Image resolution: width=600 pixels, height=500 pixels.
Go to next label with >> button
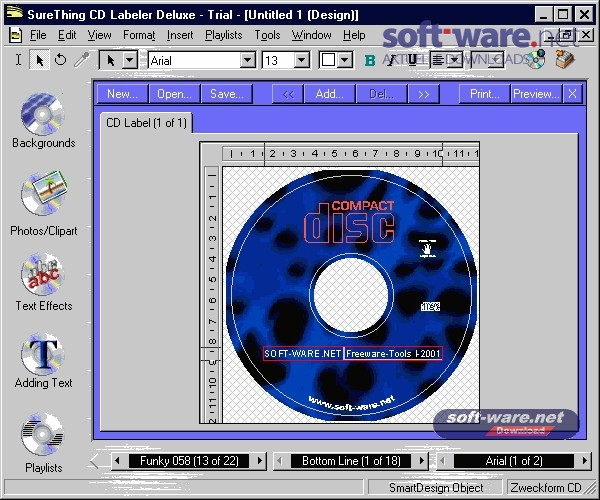[x=424, y=94]
